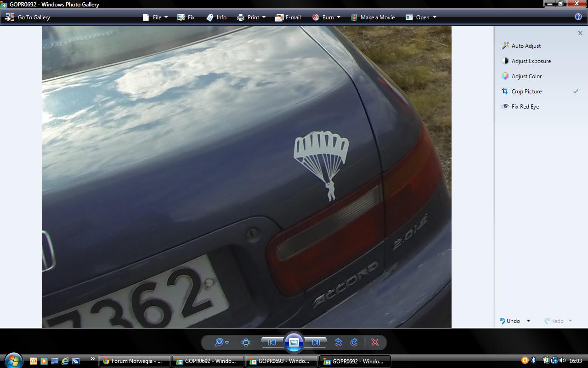The height and width of the screenshot is (368, 588).
Task: Open Photo Gallery help
Action: 578,17
